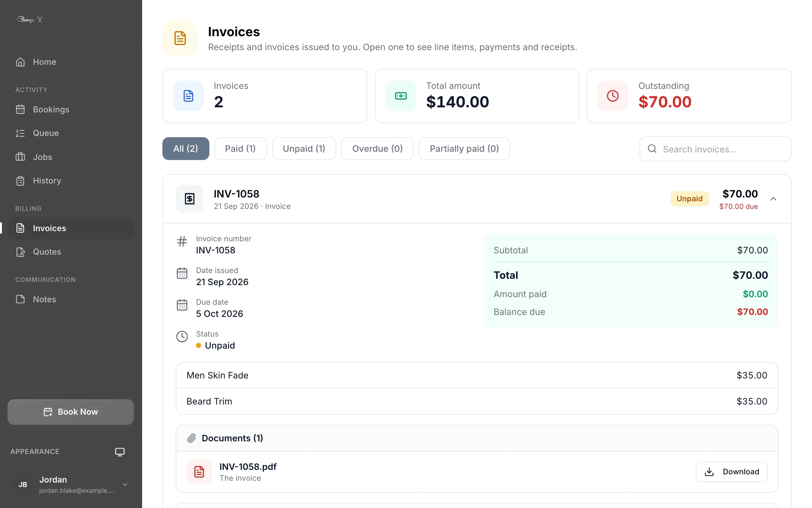812x508 pixels.
Task: Click the Invoices page header icon
Action: pyautogui.click(x=180, y=38)
